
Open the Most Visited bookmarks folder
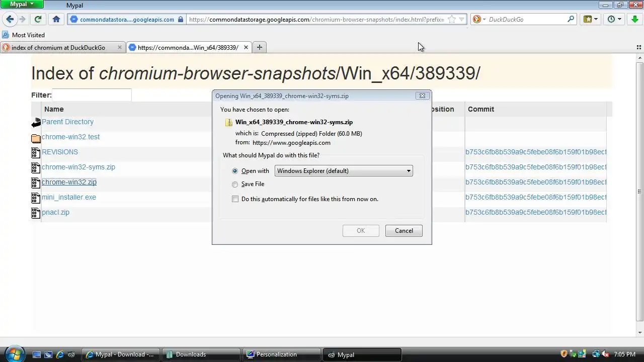click(x=24, y=35)
